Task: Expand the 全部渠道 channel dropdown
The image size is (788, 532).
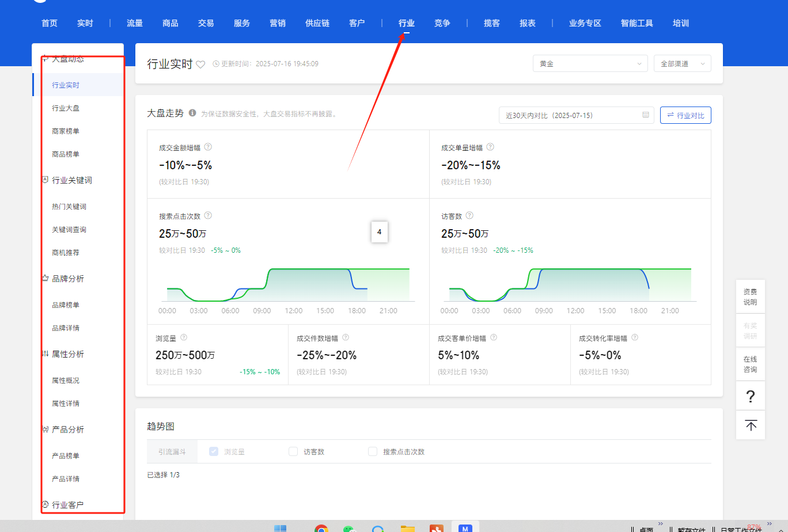Action: point(682,64)
